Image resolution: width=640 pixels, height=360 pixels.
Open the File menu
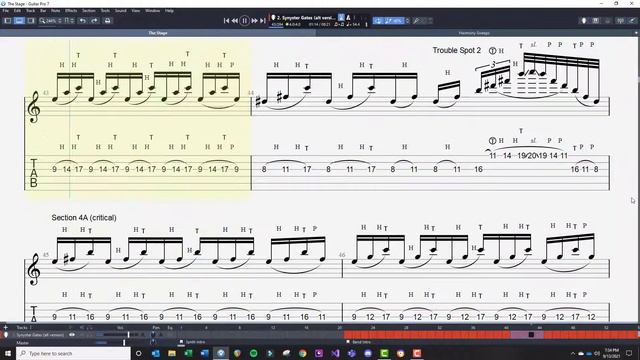[x=6, y=11]
